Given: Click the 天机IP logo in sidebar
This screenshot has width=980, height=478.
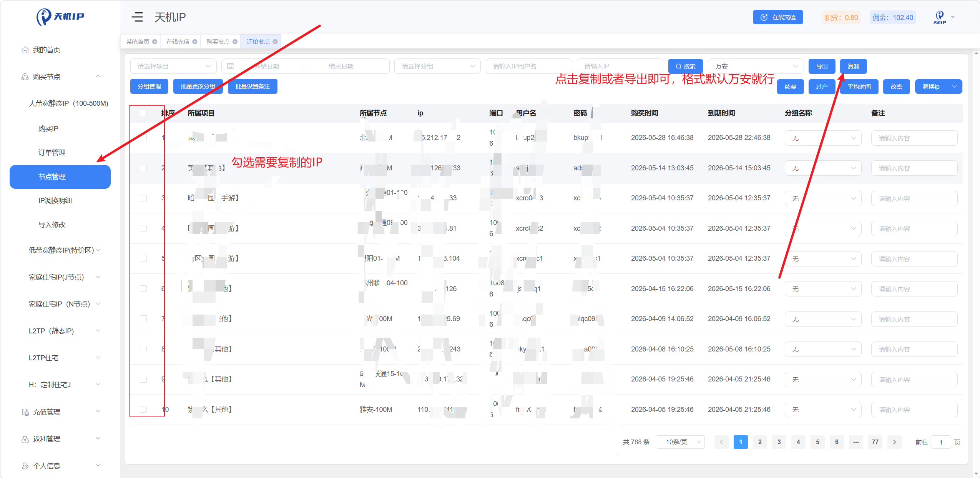Looking at the screenshot, I should [x=60, y=17].
